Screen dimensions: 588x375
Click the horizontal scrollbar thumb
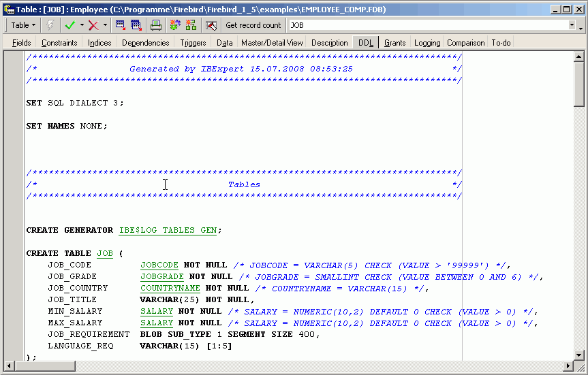point(44,365)
